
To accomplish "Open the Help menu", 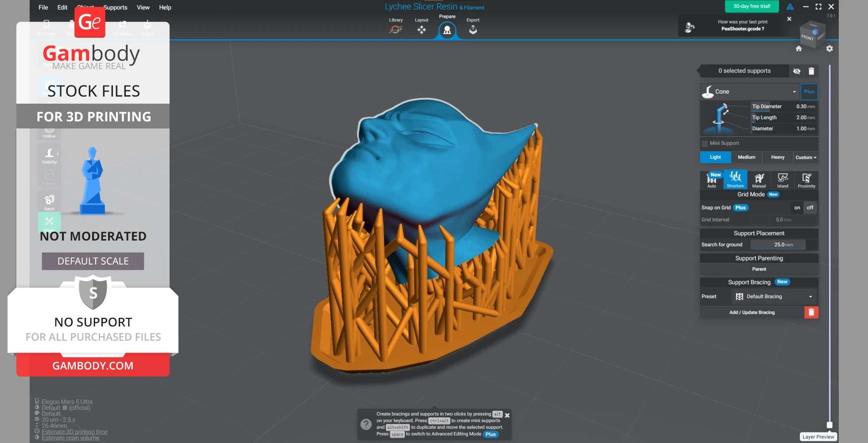I will (165, 8).
